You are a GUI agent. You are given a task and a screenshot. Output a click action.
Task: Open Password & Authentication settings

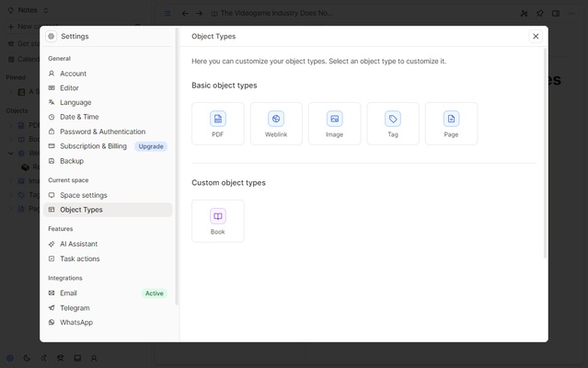tap(108, 132)
